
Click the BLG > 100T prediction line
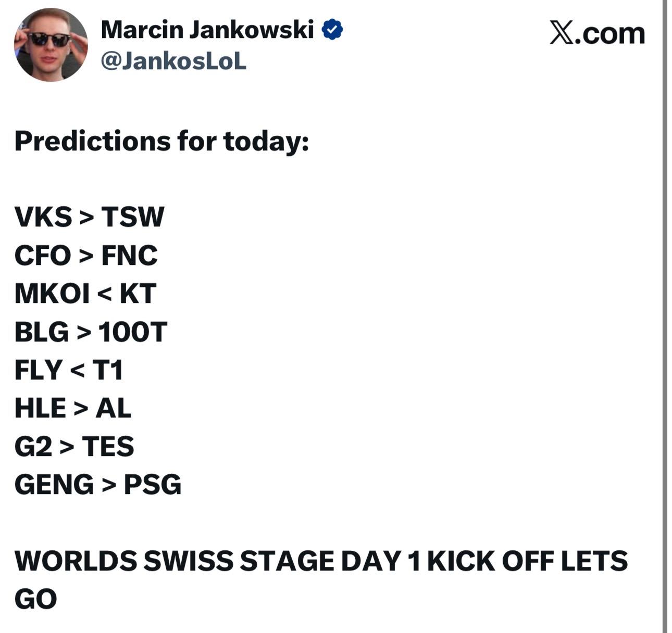coord(91,332)
